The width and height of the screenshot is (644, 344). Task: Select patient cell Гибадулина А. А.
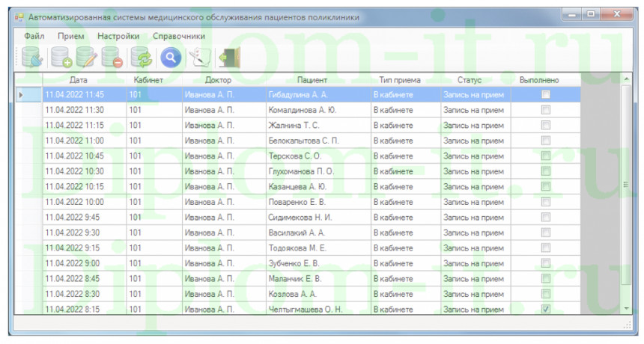click(318, 95)
